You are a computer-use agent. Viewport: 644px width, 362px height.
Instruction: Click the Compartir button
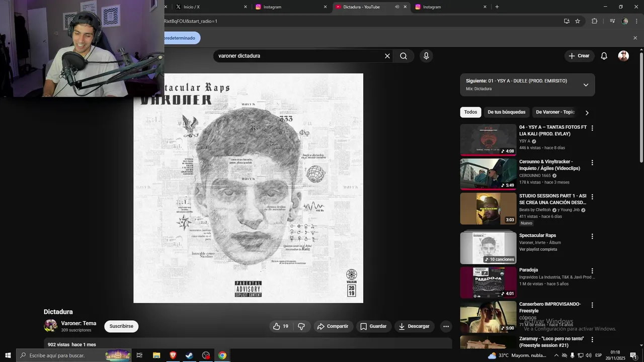333,326
